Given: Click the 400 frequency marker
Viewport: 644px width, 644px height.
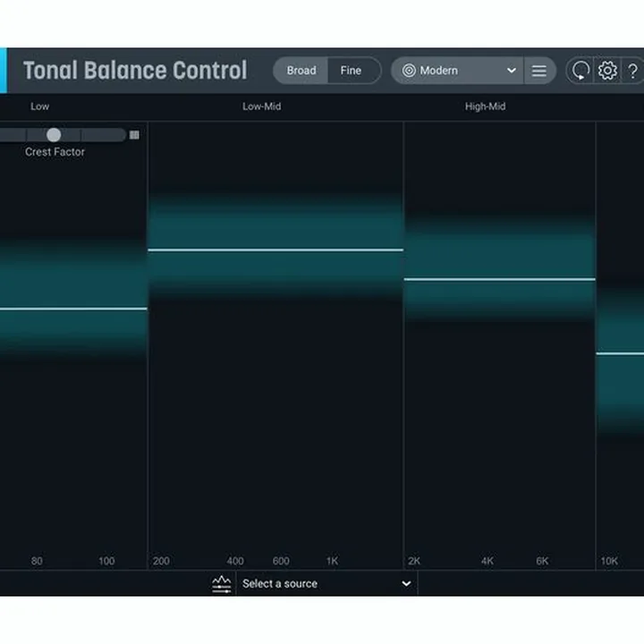Looking at the screenshot, I should (x=235, y=561).
